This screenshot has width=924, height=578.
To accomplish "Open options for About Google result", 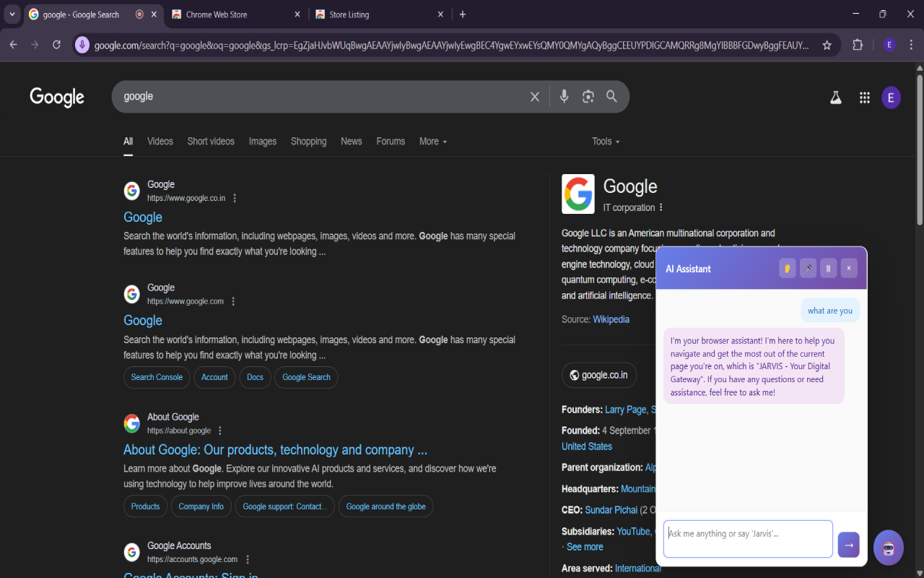I will coord(220,431).
